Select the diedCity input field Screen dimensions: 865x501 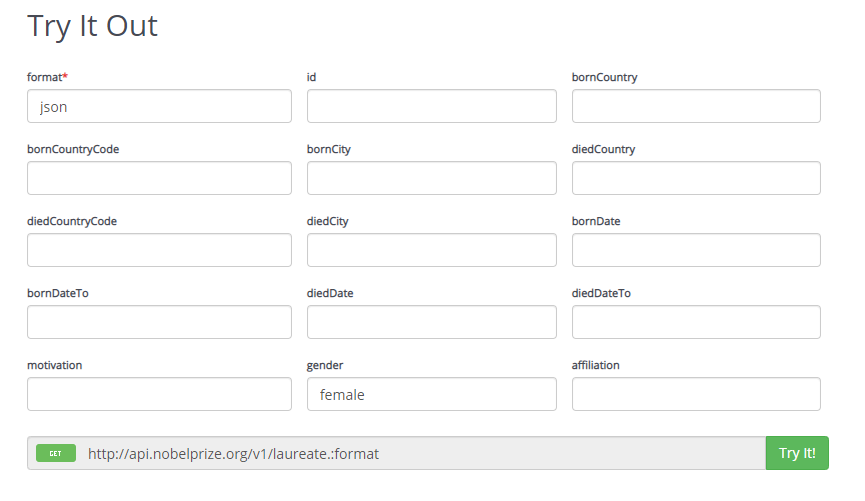click(431, 250)
